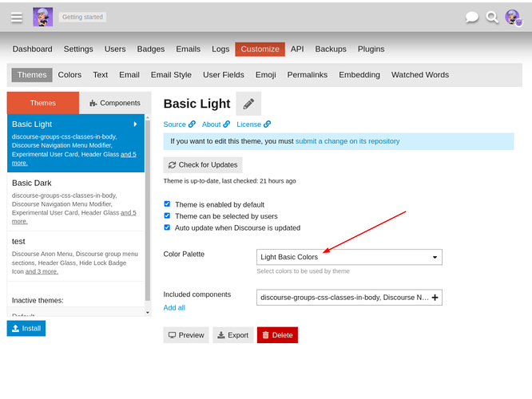
Task: Click 'Select colors to be used by theme'
Action: click(303, 271)
